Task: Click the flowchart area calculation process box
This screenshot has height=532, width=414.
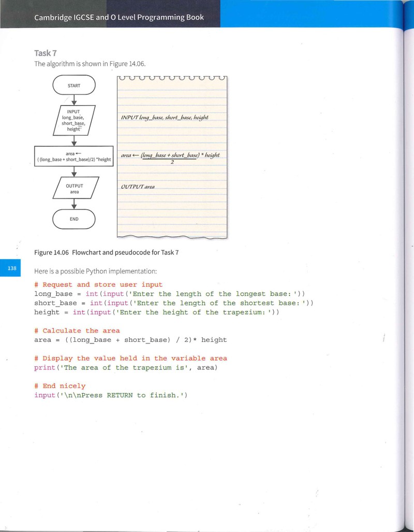Action: 74,156
